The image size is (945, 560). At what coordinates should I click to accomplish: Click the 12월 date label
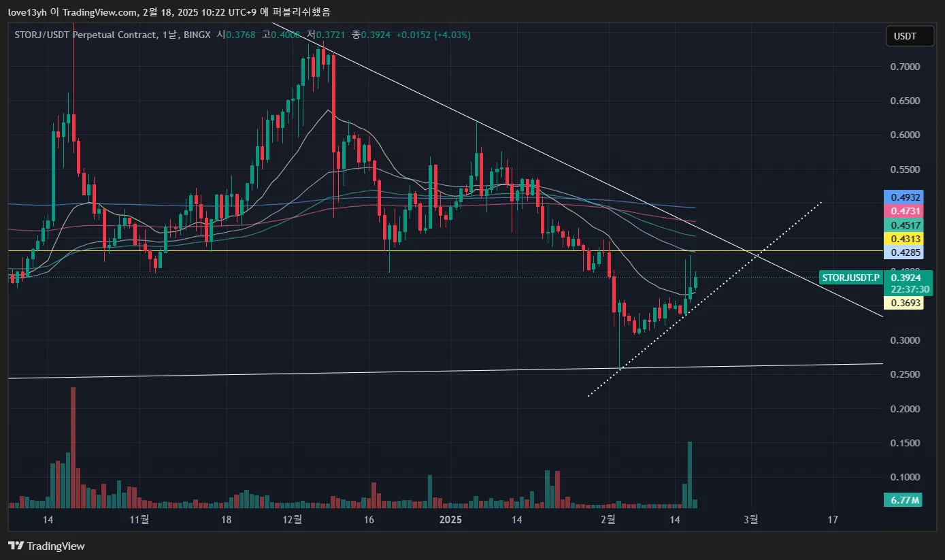[x=293, y=520]
